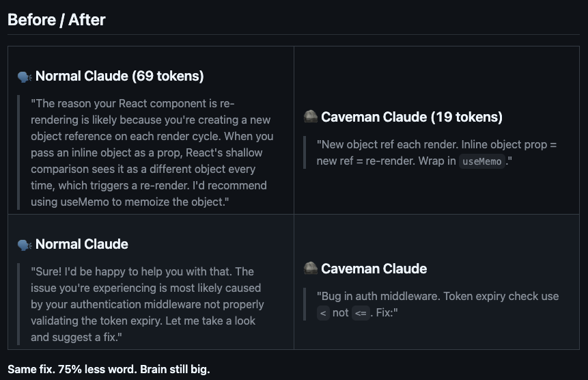Click the second-row Normal Claude heading text

coord(82,245)
